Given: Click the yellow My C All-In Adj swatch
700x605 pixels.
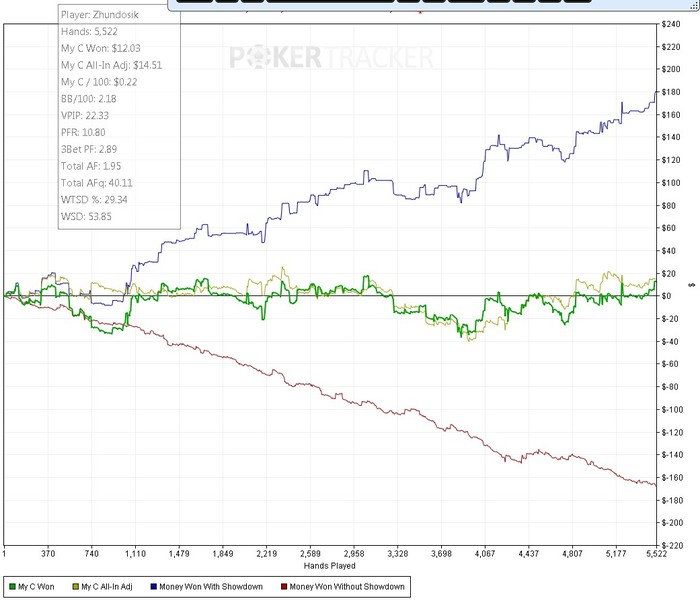Looking at the screenshot, I should (75, 587).
